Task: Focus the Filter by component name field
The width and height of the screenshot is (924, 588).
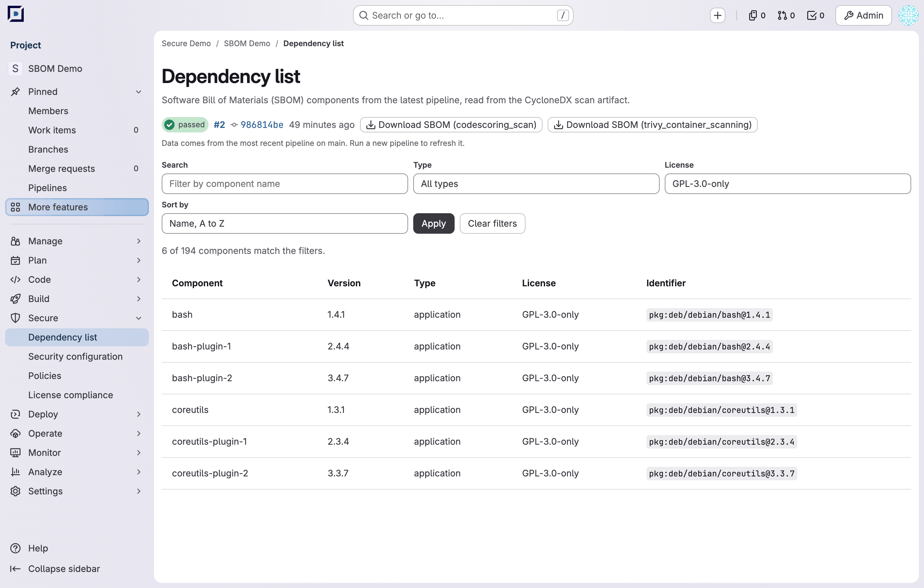Action: (285, 184)
